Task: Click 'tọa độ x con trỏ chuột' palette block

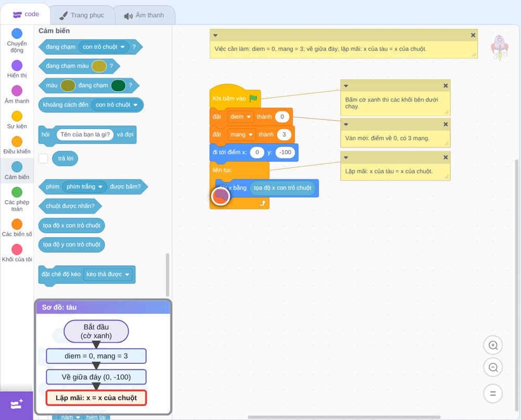Action: click(x=71, y=226)
